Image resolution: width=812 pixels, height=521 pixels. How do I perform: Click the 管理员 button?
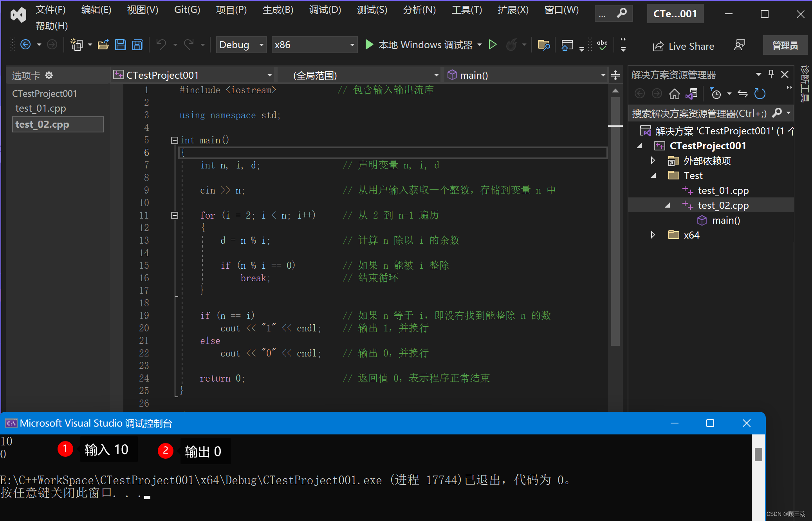tap(785, 45)
